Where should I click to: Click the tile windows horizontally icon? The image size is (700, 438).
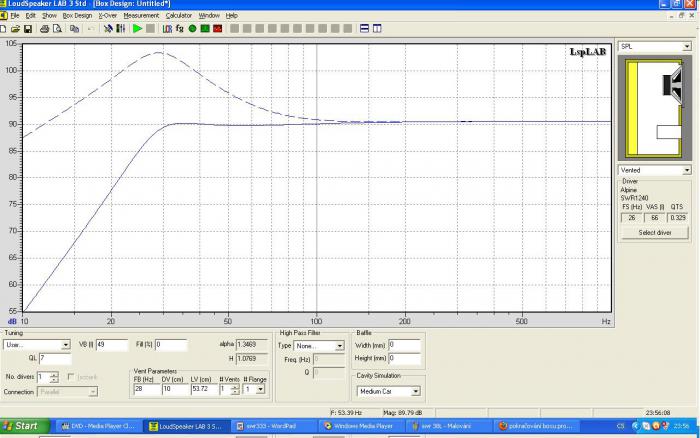[x=364, y=29]
